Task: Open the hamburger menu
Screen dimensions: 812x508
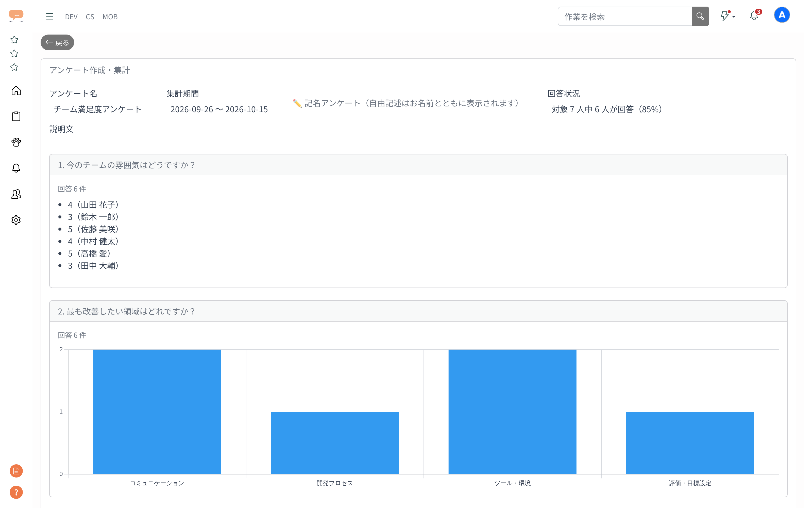Action: (50, 16)
